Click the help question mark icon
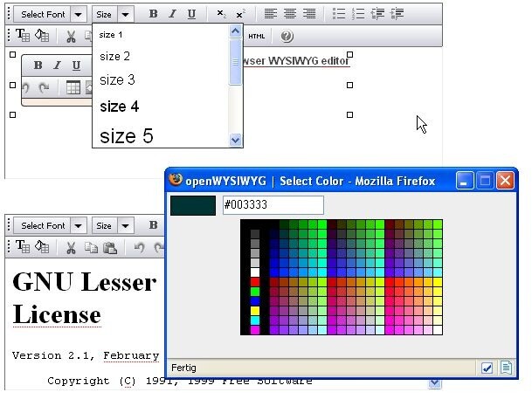This screenshot has height=406, width=532. (287, 37)
